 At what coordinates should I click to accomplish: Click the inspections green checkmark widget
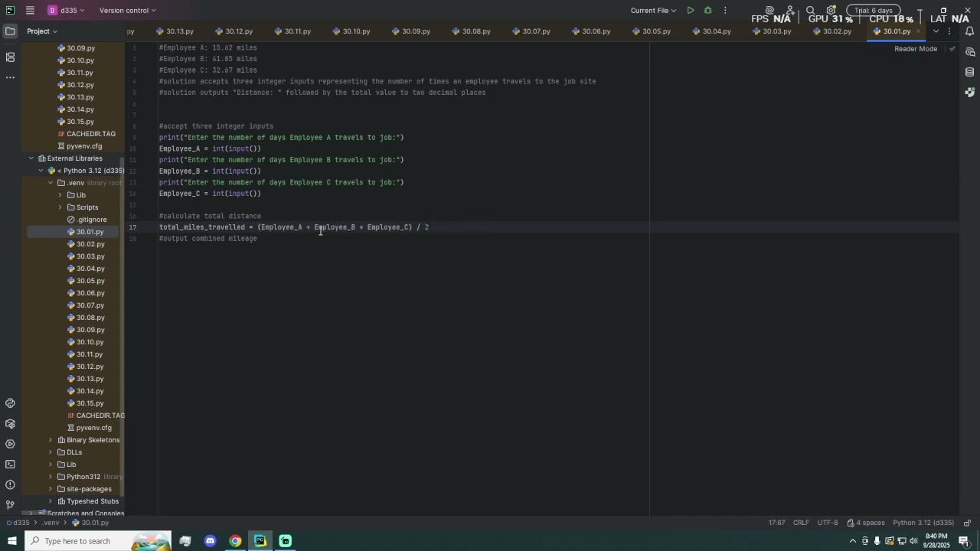coord(952,49)
